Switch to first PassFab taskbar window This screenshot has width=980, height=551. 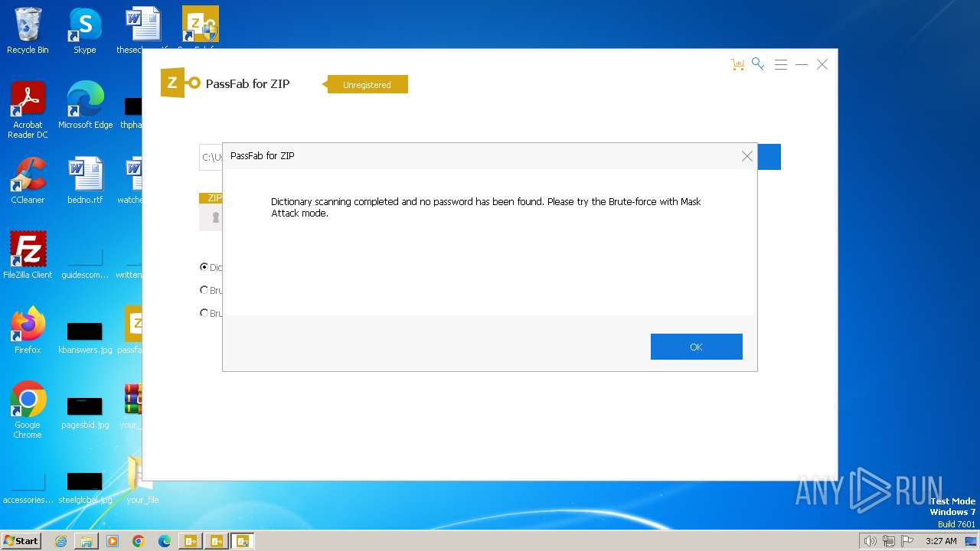pyautogui.click(x=191, y=541)
